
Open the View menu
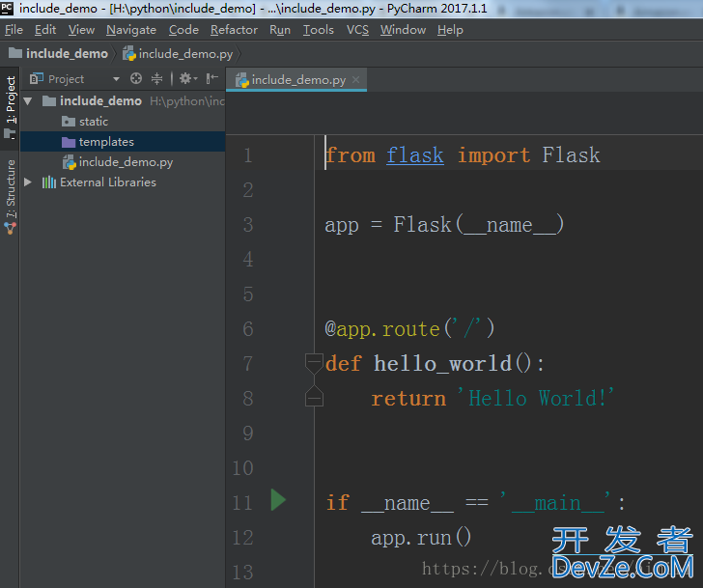click(81, 30)
